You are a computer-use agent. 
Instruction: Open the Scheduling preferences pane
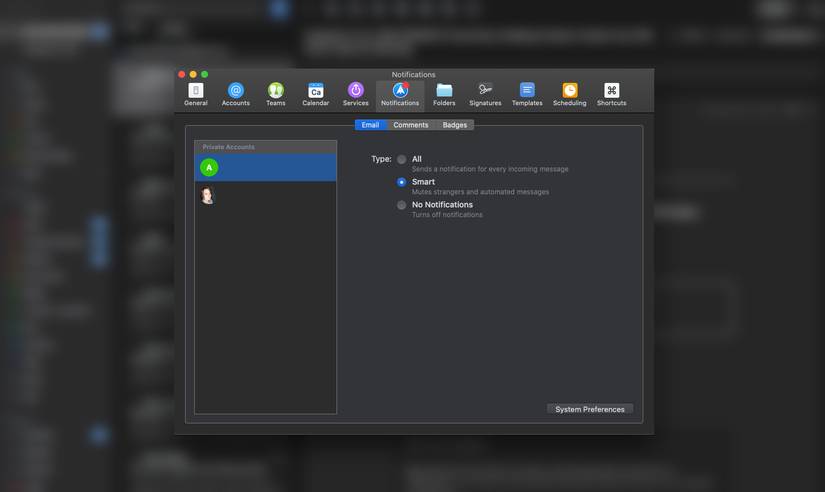[569, 95]
